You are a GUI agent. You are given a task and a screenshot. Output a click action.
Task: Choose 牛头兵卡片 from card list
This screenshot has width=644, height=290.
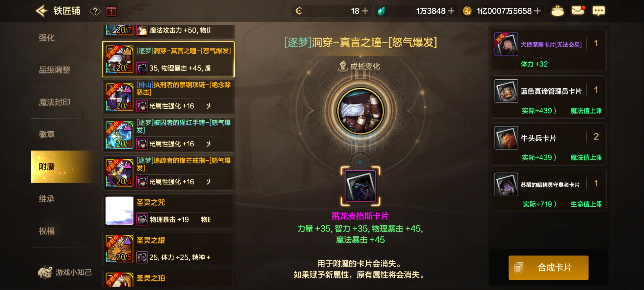(549, 144)
